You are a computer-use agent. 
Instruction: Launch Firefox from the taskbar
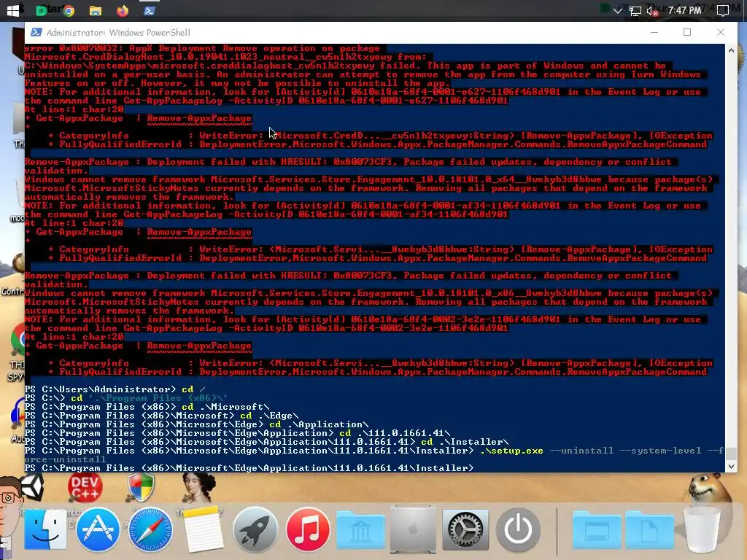click(x=123, y=10)
